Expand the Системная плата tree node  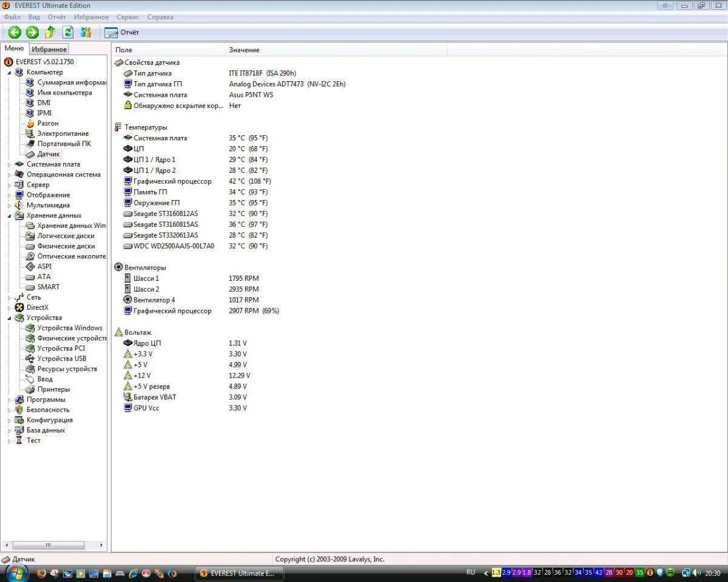tap(9, 164)
